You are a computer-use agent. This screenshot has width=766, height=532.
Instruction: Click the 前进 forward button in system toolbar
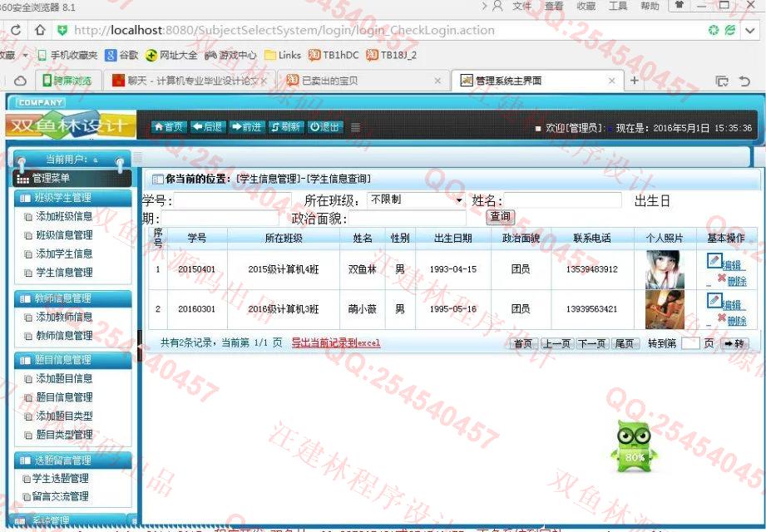(x=246, y=127)
